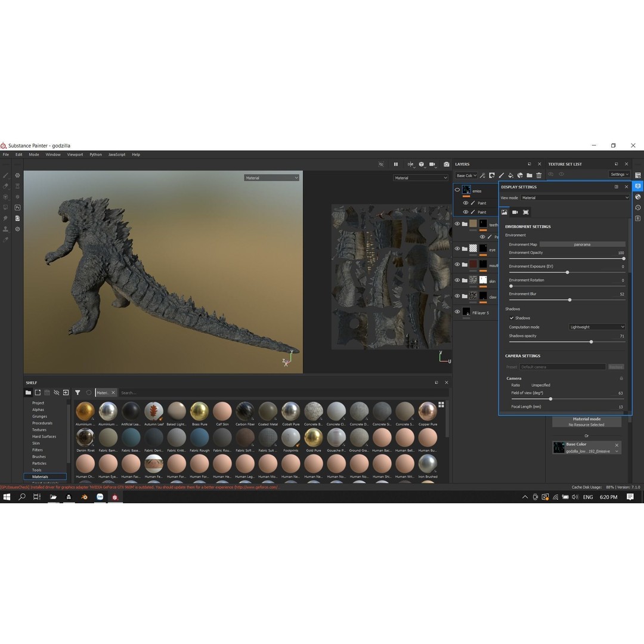This screenshot has height=644, width=644.
Task: Adjust the Environment Exposure slider
Action: click(567, 273)
